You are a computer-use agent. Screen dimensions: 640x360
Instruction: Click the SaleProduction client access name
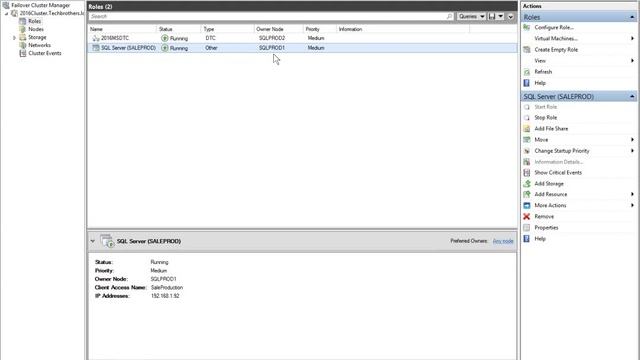(x=167, y=287)
